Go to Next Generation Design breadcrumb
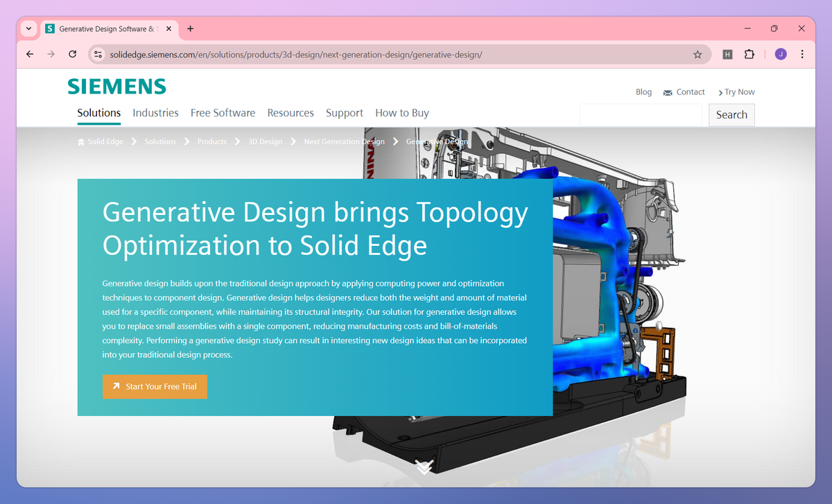832x504 pixels. tap(344, 141)
